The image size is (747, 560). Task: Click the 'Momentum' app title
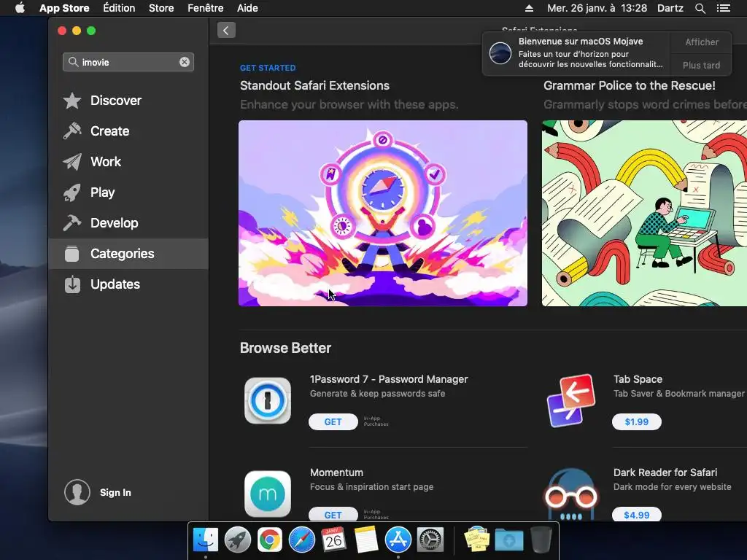(336, 472)
